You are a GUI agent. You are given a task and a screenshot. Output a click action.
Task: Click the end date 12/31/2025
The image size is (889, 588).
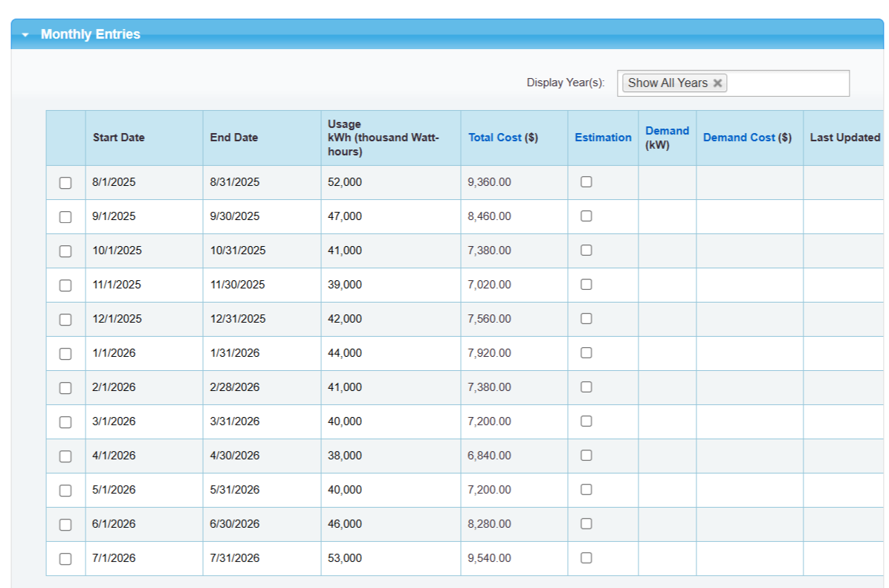(238, 319)
